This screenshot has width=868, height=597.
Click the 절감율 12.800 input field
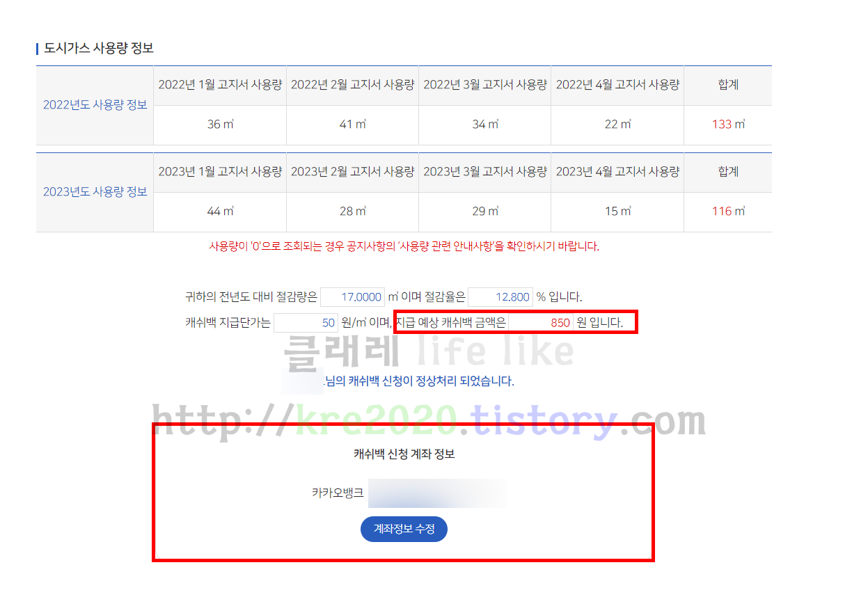point(500,297)
